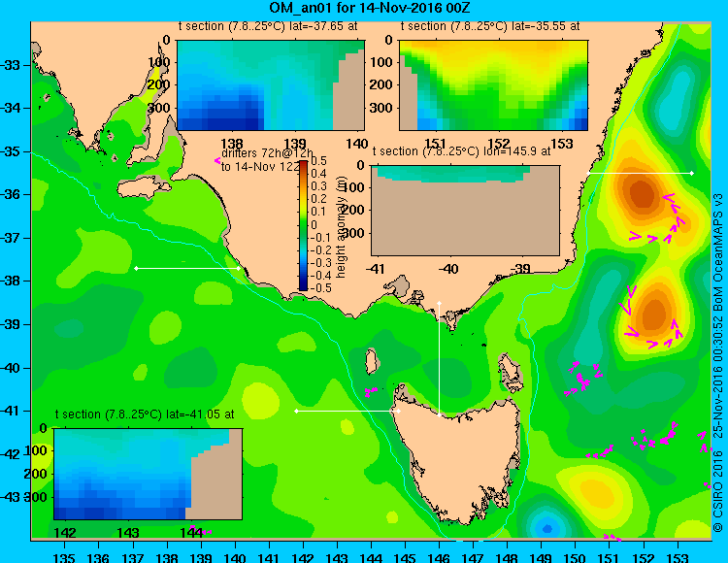Select the "t section (7.8..25°C) lon=145.9 at" label

click(x=461, y=151)
